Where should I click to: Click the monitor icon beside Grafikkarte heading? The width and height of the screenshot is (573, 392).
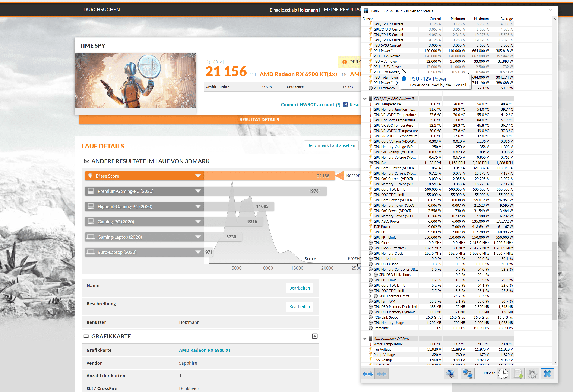86,336
